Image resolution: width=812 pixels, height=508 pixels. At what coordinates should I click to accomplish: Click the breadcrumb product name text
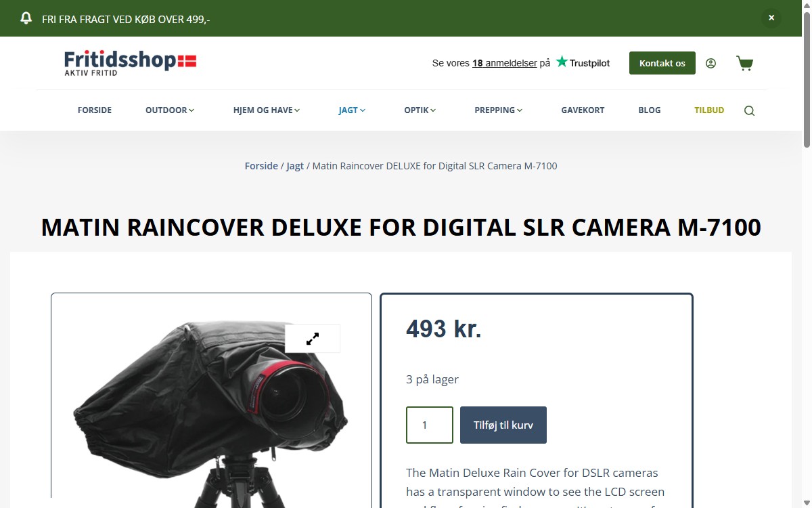click(x=435, y=166)
